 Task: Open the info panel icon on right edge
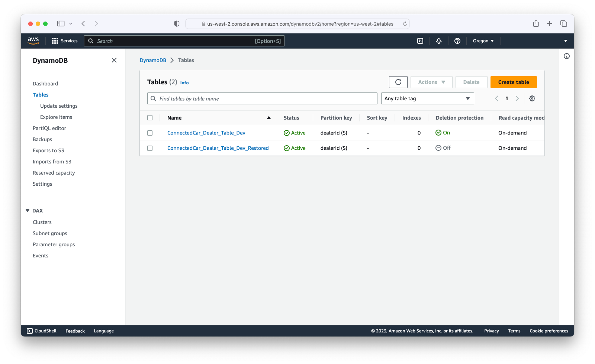coord(567,56)
